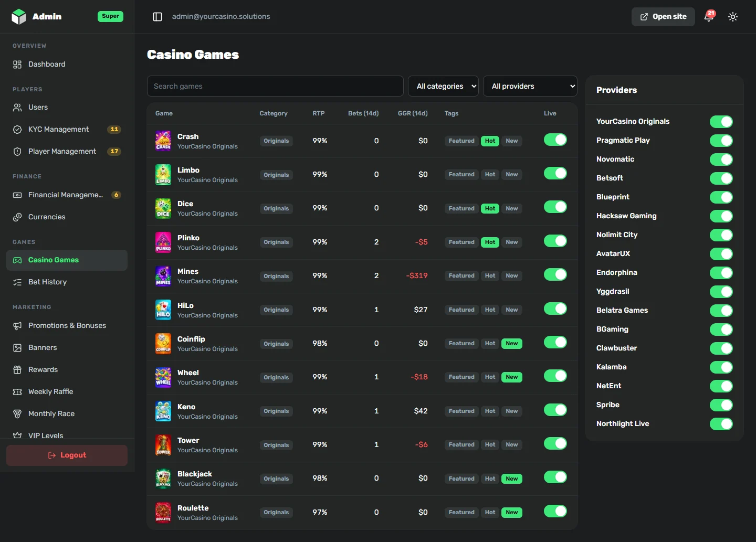The height and width of the screenshot is (542, 756).
Task: Open the notifications bell icon
Action: click(709, 16)
